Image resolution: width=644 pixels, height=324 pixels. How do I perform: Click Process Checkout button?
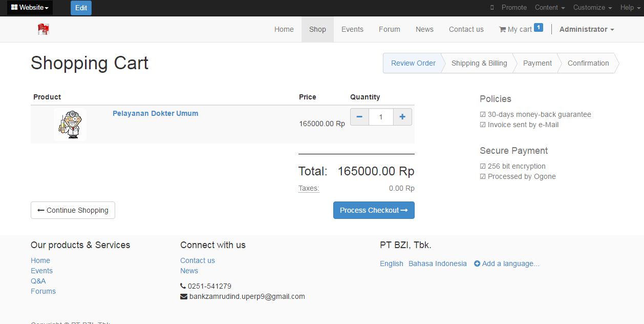pos(374,210)
